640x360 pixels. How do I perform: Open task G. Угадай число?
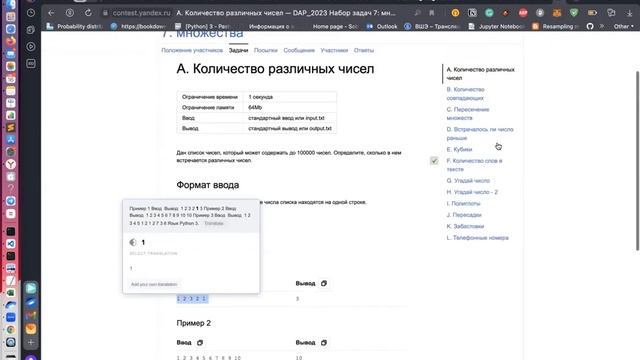pos(468,180)
